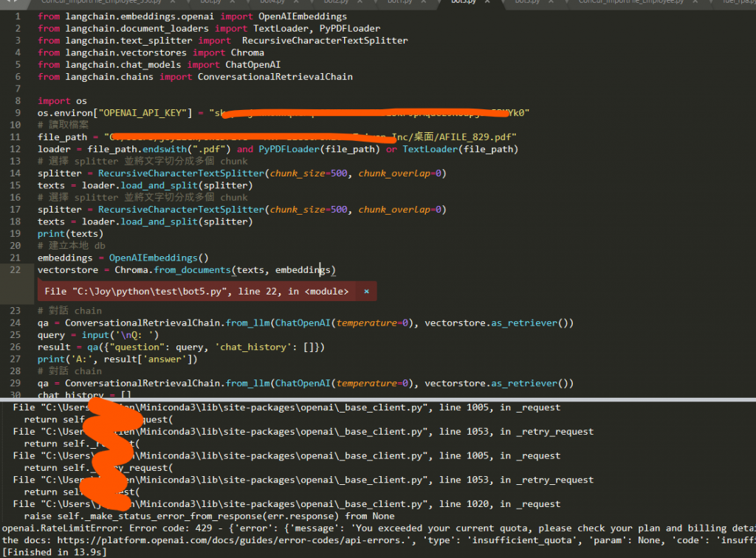The height and width of the screenshot is (558, 756).
Task: Click line number 1 in the gutter
Action: point(18,16)
